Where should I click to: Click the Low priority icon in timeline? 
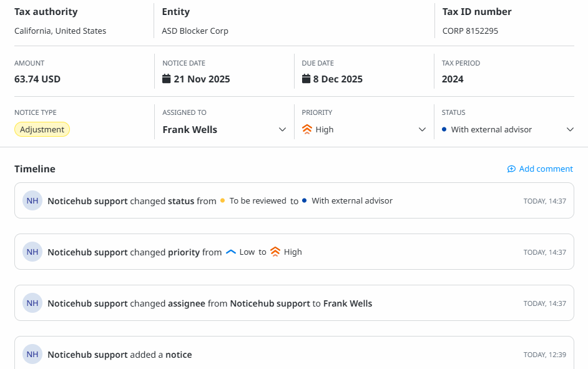pos(231,252)
